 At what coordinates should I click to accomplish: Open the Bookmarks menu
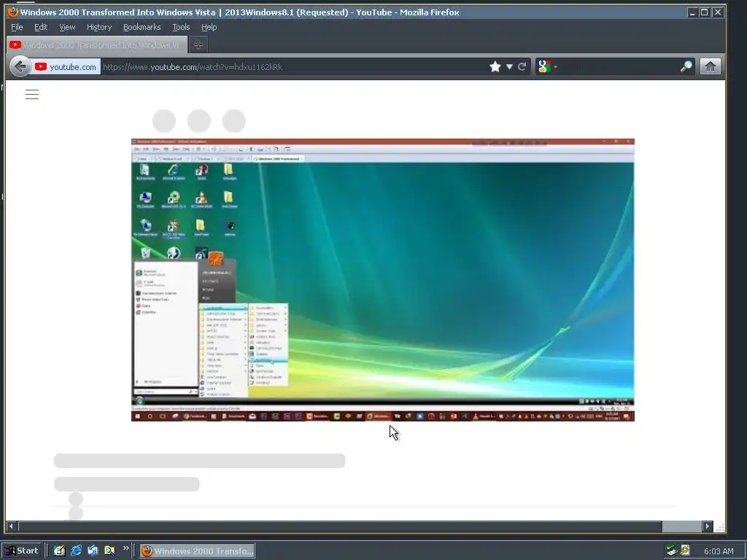(x=142, y=27)
